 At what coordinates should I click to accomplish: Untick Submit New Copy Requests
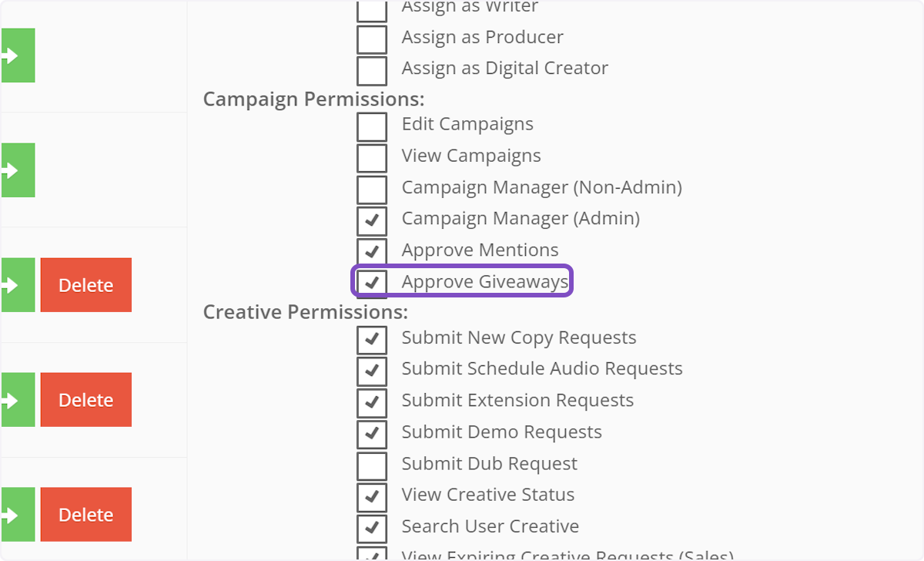point(372,339)
